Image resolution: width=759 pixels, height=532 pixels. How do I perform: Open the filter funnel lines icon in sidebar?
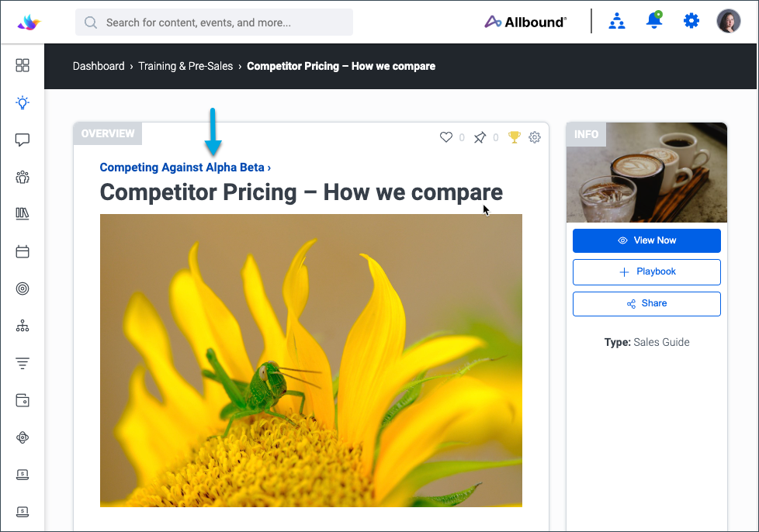click(23, 363)
